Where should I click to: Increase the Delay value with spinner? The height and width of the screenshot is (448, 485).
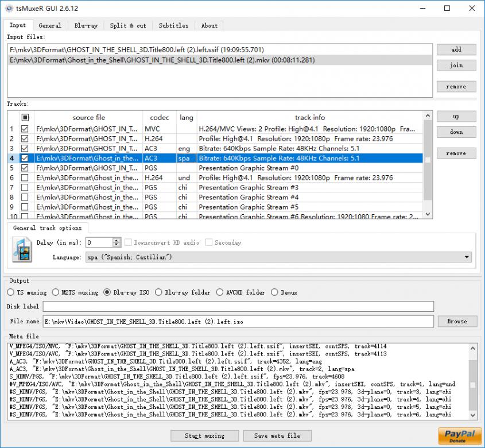tap(117, 240)
